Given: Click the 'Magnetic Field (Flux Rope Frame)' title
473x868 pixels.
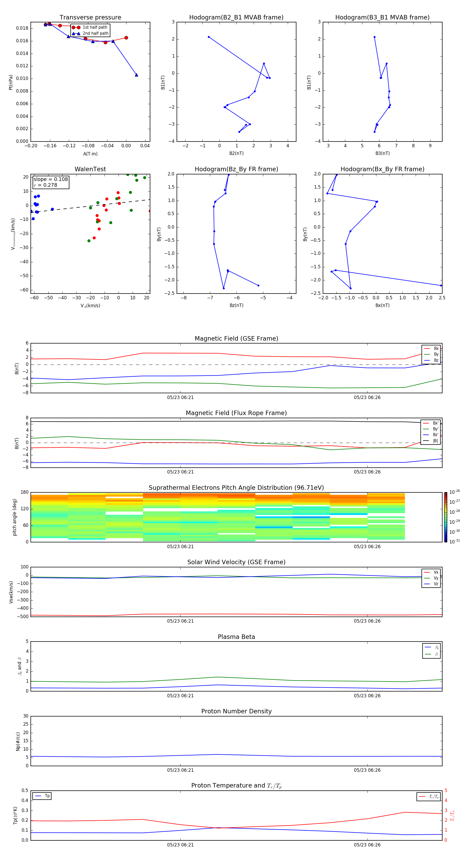Looking at the screenshot, I should point(236,413).
